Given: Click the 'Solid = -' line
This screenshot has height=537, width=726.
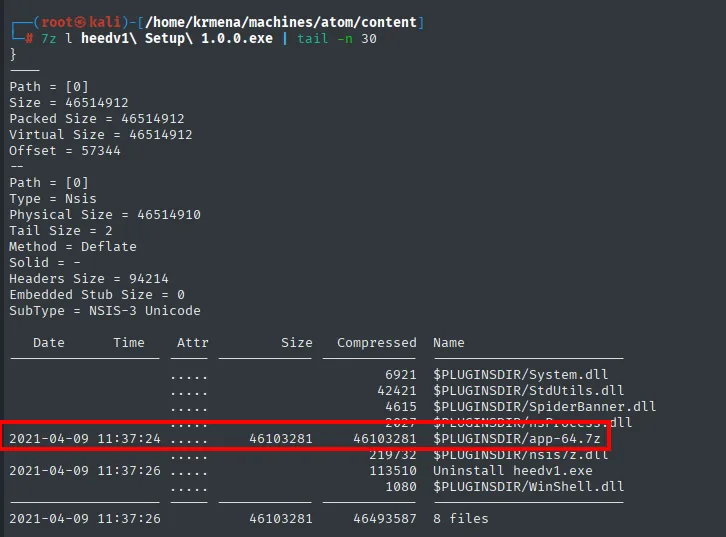Looking at the screenshot, I should [x=45, y=263].
